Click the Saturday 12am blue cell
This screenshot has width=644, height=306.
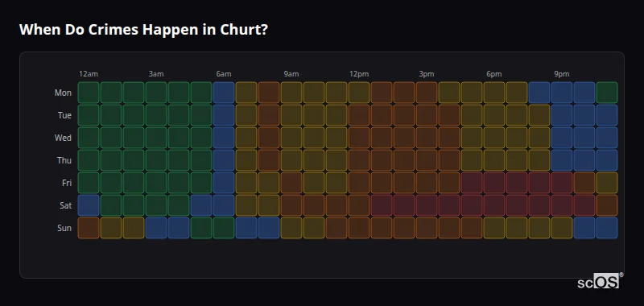pos(89,205)
